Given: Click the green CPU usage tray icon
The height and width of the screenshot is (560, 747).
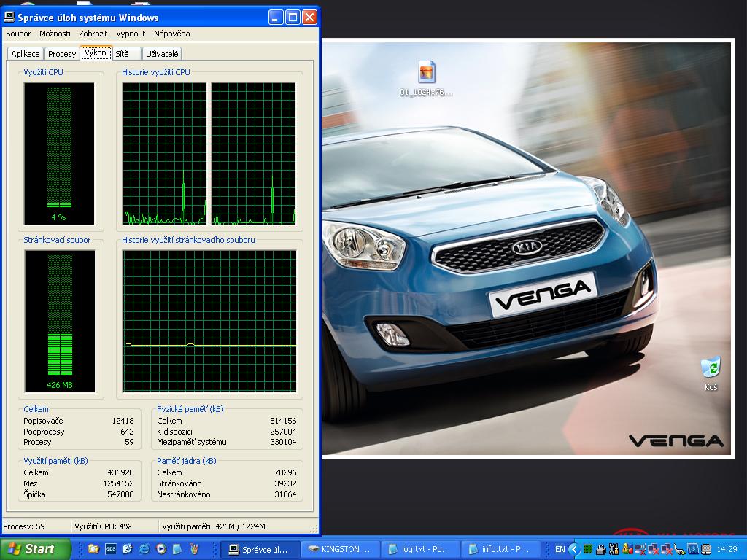Looking at the screenshot, I should (x=588, y=550).
